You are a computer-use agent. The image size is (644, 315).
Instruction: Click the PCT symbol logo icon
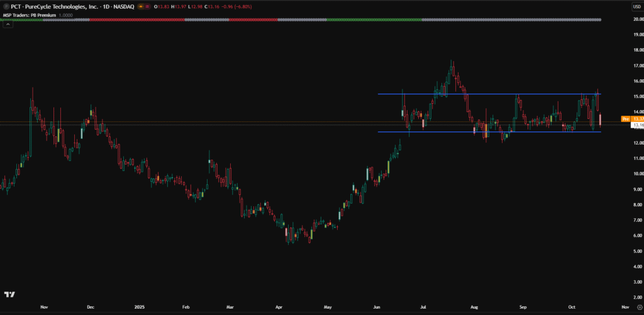tap(6, 6)
